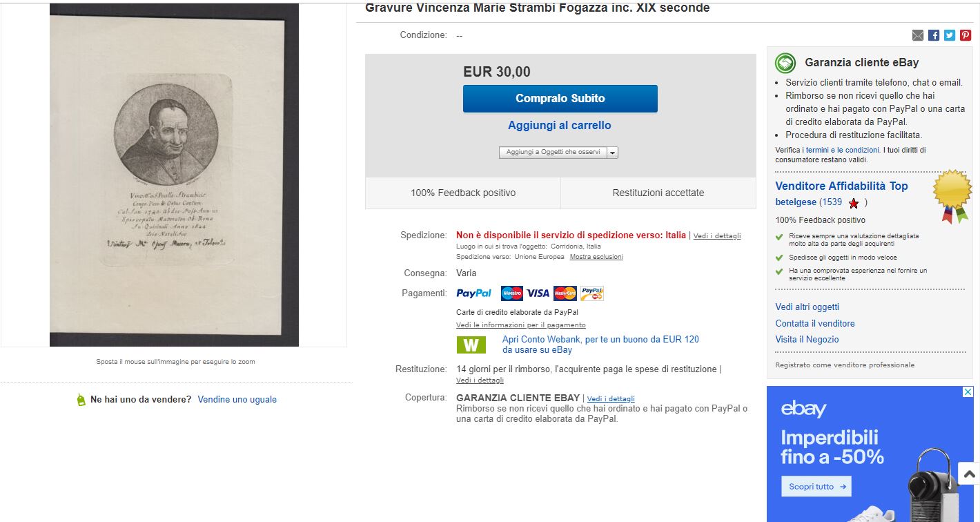Click the scroll-to-top arrow button

pyautogui.click(x=969, y=474)
